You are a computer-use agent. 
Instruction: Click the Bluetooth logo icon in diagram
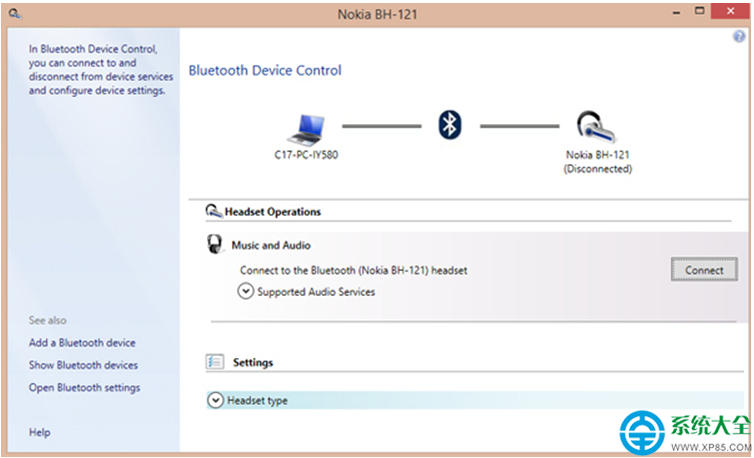click(450, 125)
